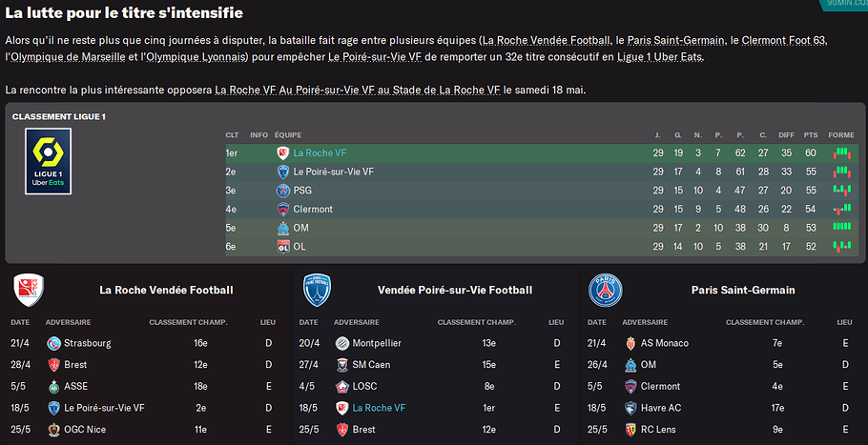Select the large Vendée Poiré-sur-Vie Football badge
The image size is (868, 445).
[x=316, y=290]
